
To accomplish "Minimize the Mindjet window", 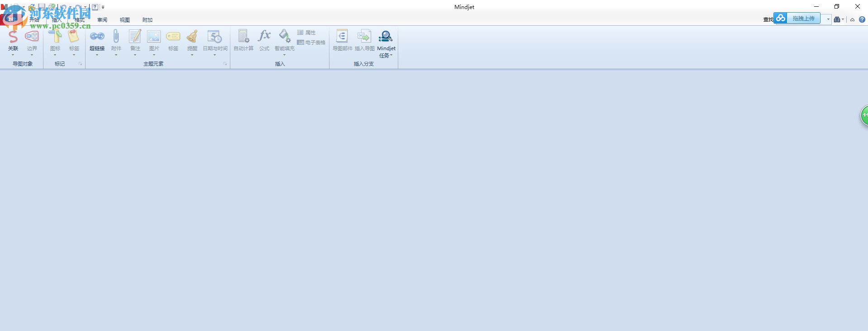I will coord(816,7).
